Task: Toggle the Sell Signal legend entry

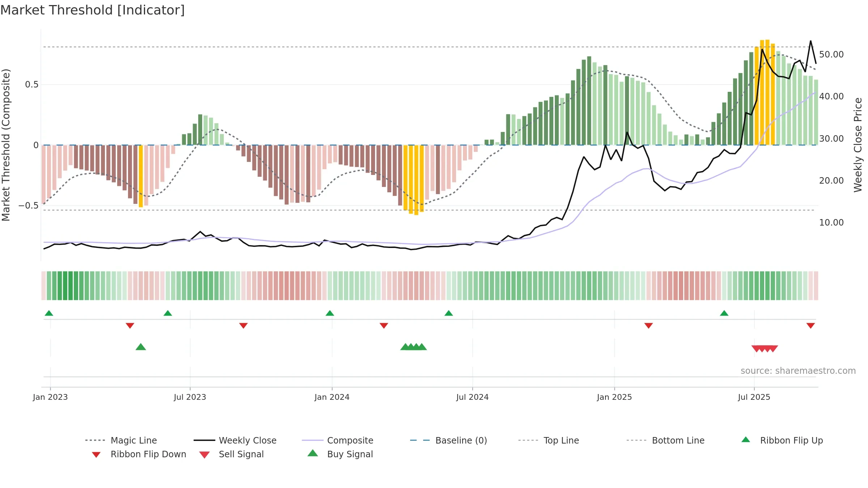Action: (x=231, y=454)
